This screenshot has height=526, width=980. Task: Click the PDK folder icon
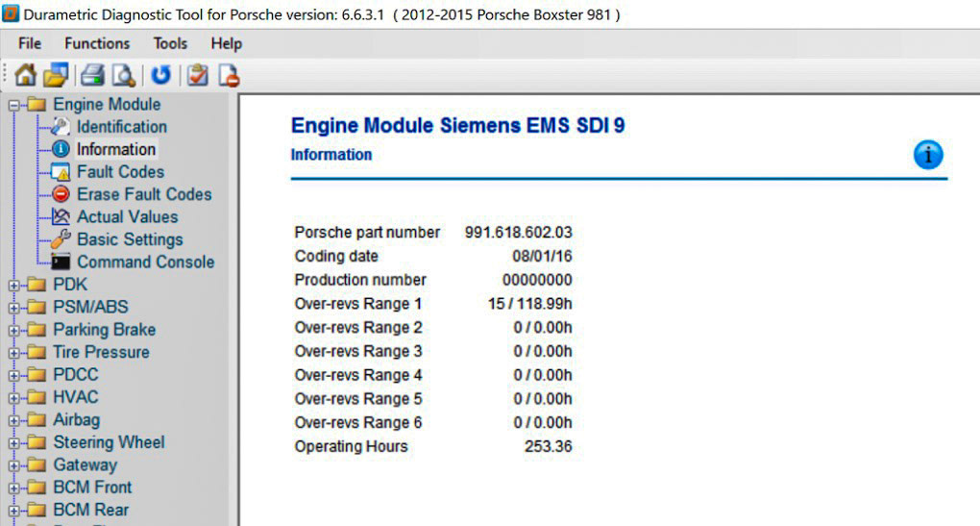[x=37, y=285]
